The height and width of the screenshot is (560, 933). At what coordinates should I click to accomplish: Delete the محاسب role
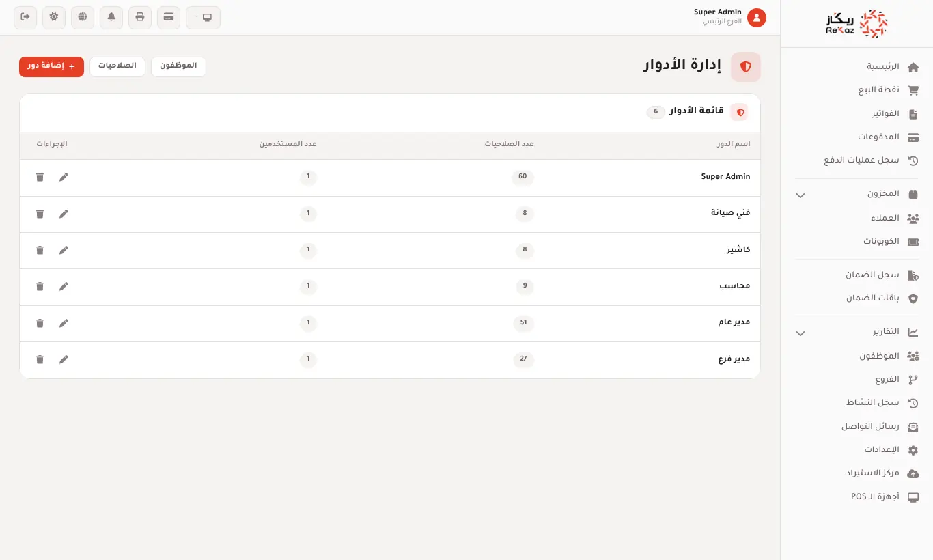[40, 286]
